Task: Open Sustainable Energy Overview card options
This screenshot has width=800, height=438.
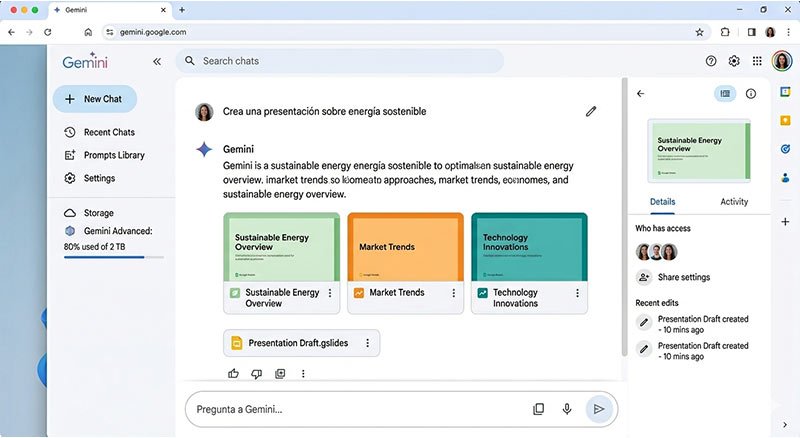Action: (x=329, y=293)
